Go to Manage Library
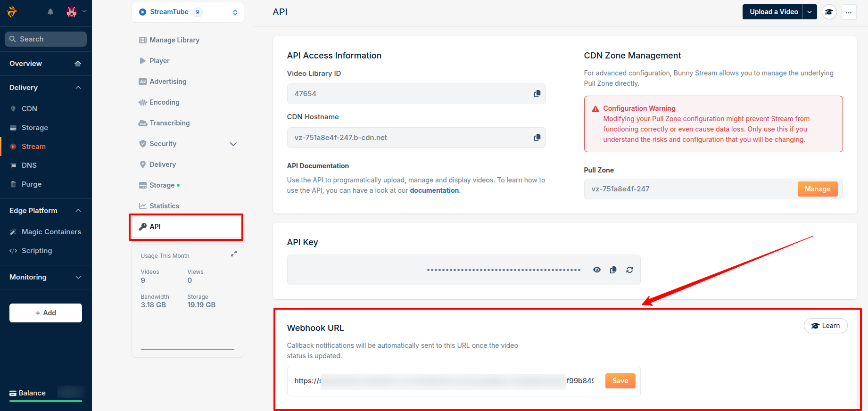The image size is (868, 411). tap(174, 40)
